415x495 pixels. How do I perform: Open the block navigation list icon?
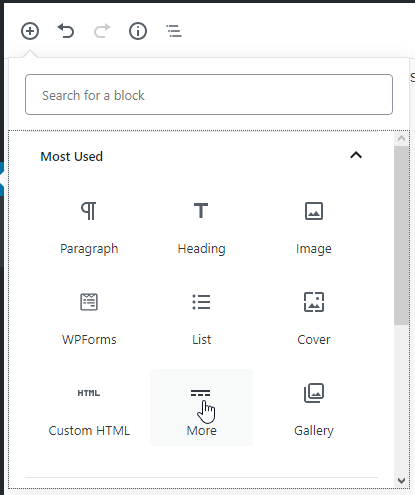point(174,31)
